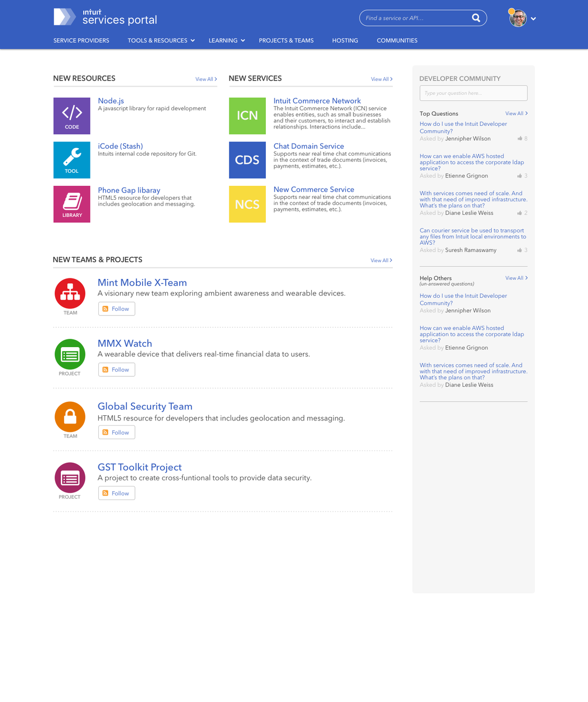
Task: Like Suresh Ramaswamy's question thumbs-up
Action: tap(520, 250)
